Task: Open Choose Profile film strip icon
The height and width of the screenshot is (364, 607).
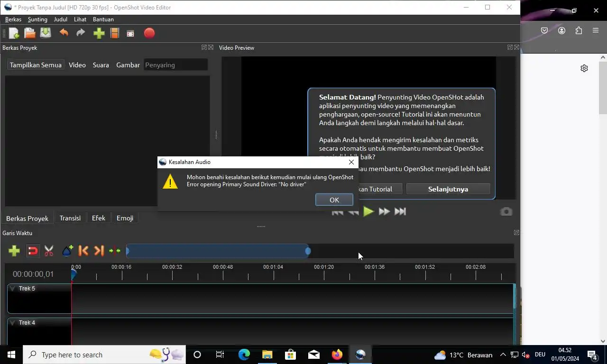Action: (114, 33)
